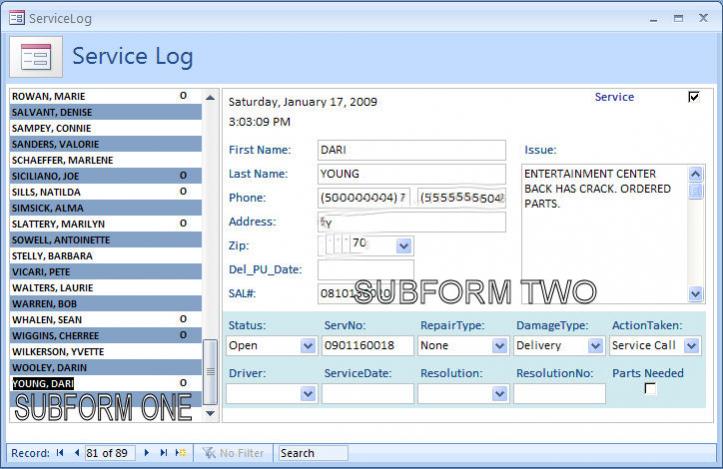The width and height of the screenshot is (723, 469).
Task: Click the record number box
Action: click(x=110, y=453)
